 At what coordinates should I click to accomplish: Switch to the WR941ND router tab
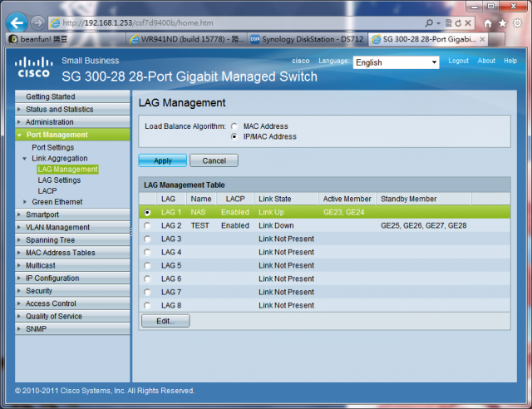point(186,39)
